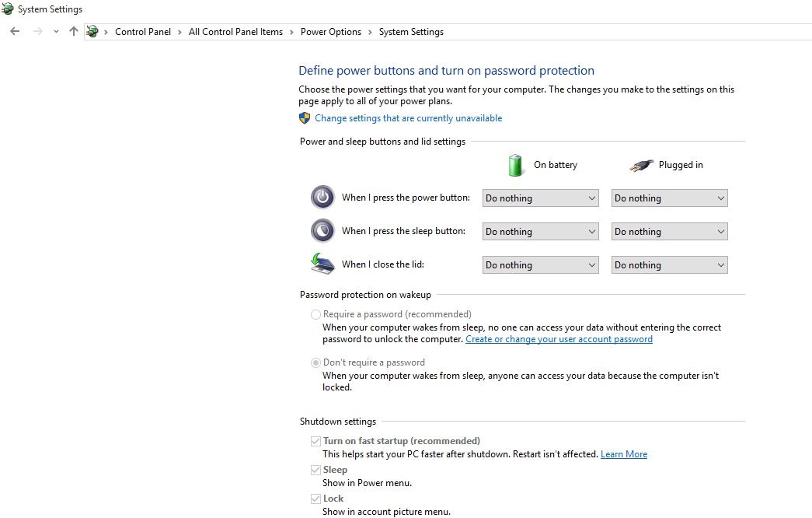The width and height of the screenshot is (812, 518).
Task: Open sleep button Plugged in dropdown
Action: click(669, 232)
